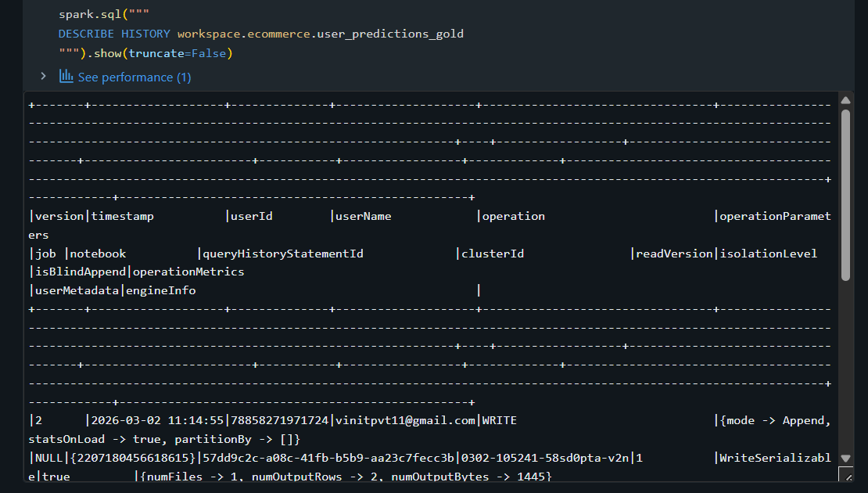Click the output vertical scrollbar thumb
The width and height of the screenshot is (868, 493).
tap(845, 195)
